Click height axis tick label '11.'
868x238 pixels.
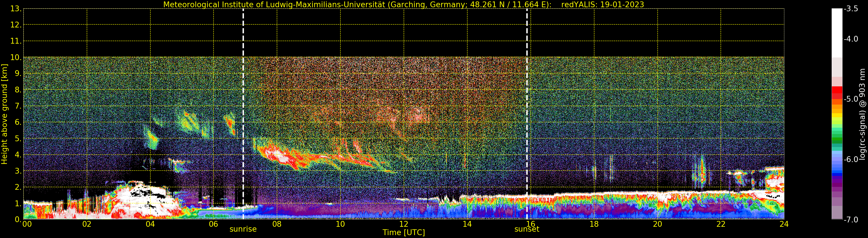coord(16,41)
